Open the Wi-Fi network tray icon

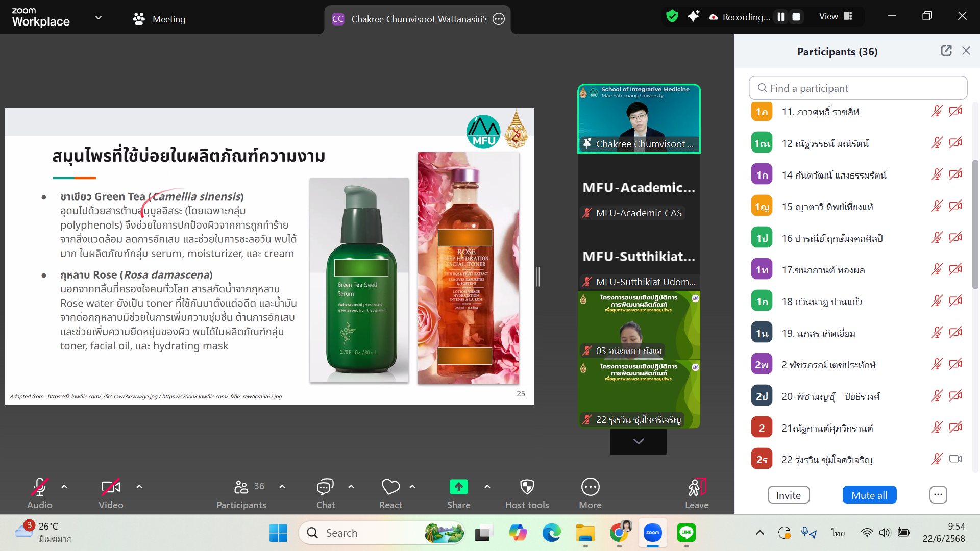867,533
